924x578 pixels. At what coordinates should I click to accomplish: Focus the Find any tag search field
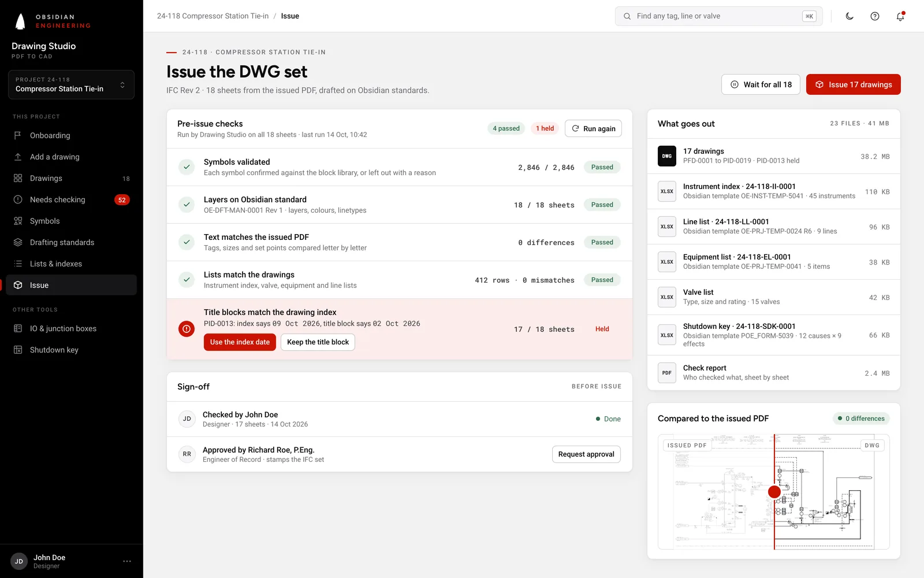coord(719,16)
